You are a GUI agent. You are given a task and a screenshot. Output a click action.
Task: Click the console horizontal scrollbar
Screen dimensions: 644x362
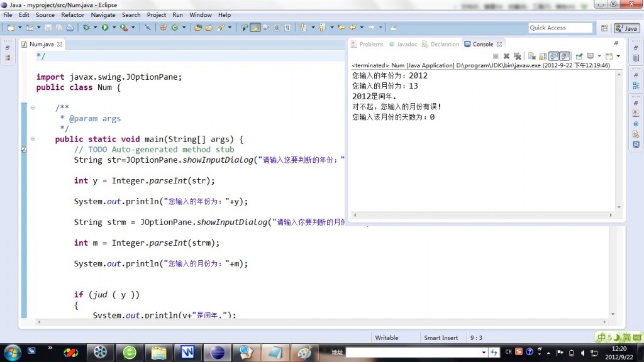482,215
